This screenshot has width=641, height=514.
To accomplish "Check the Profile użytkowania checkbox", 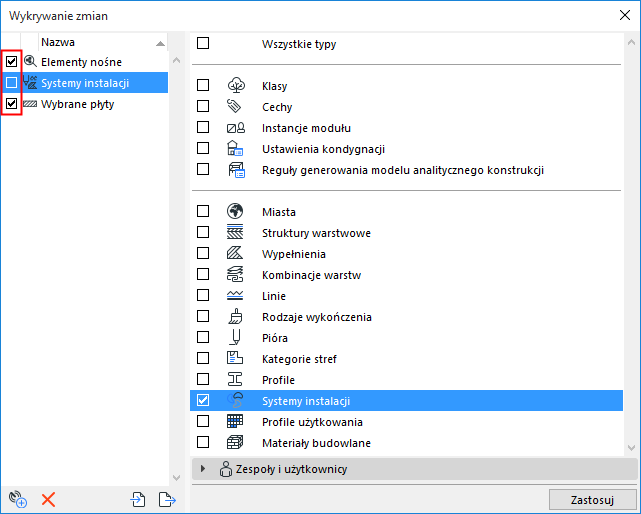I will pos(203,421).
